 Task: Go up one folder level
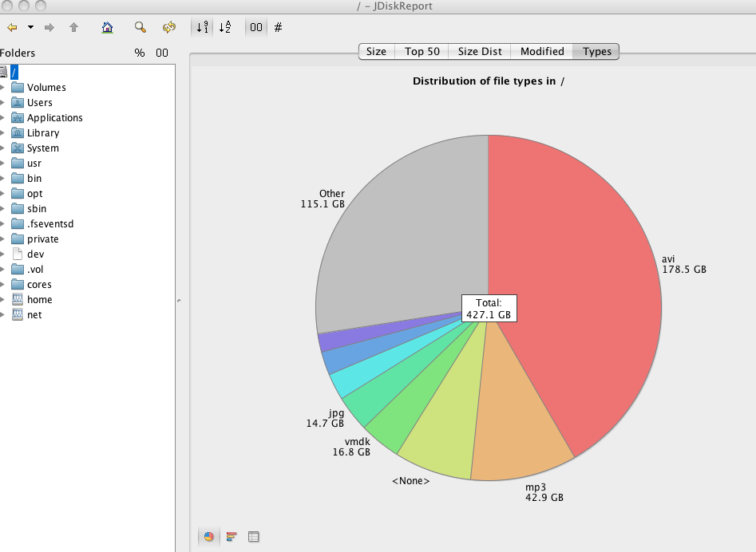tap(73, 27)
